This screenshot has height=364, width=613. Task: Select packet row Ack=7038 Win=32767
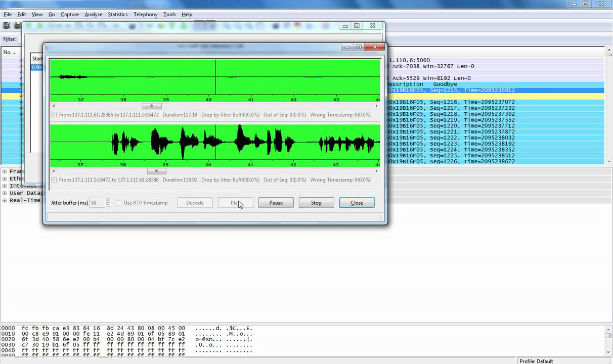pyautogui.click(x=496, y=66)
